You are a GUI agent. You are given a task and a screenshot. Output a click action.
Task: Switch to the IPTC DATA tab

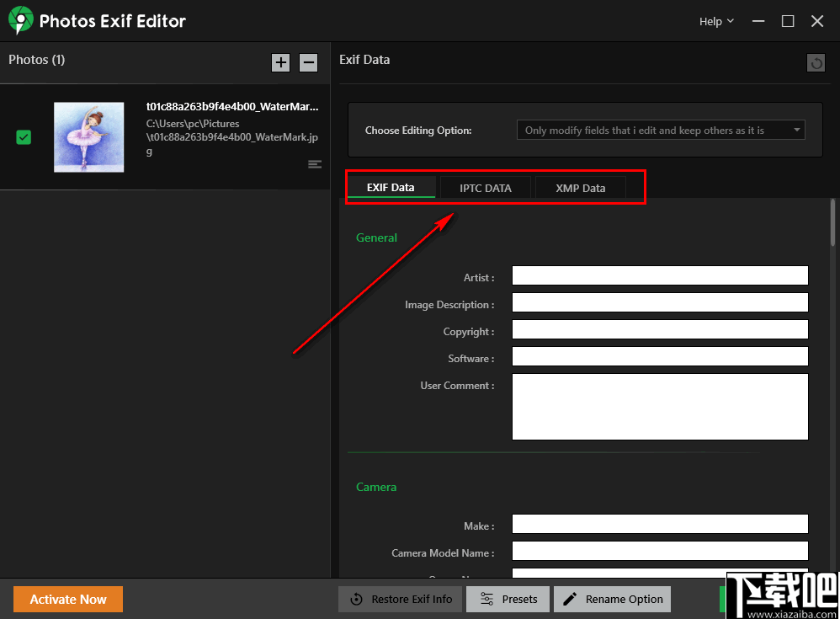[x=486, y=187]
